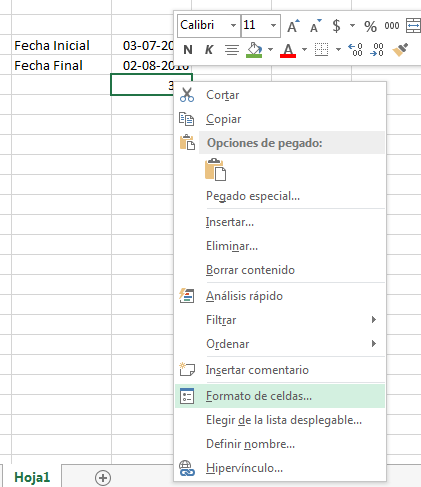Click the center align icon
Viewport: 421px width, 487px height.
232,50
